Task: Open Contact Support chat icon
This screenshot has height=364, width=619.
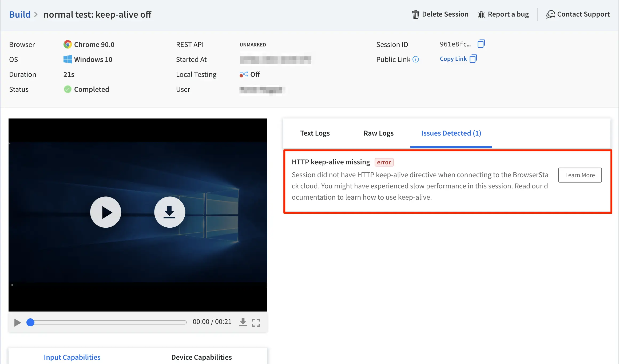Action: point(550,14)
